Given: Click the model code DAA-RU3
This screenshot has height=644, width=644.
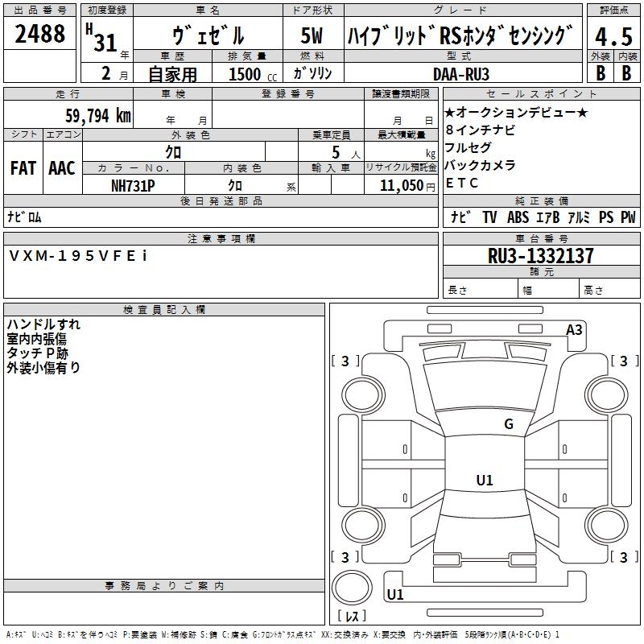Looking at the screenshot, I should coord(461,74).
